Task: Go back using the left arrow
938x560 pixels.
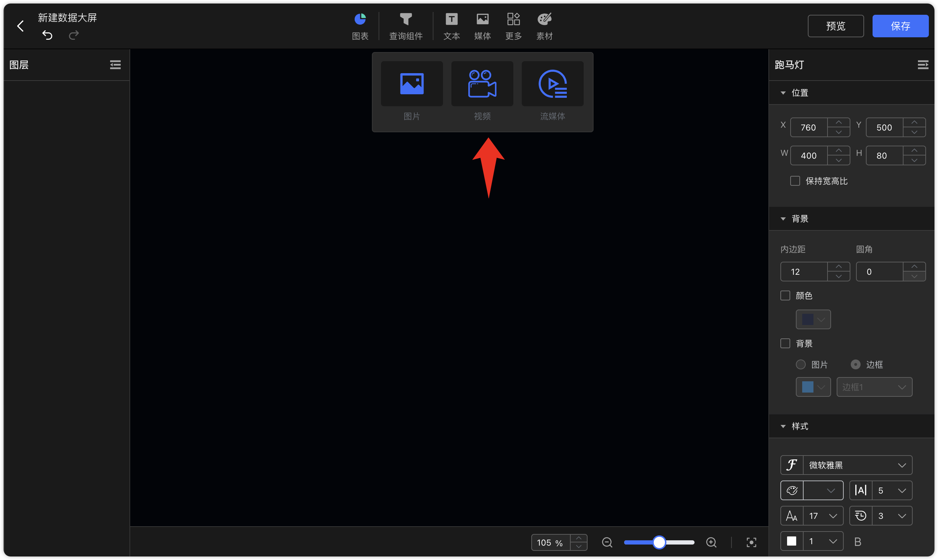Action: point(20,26)
